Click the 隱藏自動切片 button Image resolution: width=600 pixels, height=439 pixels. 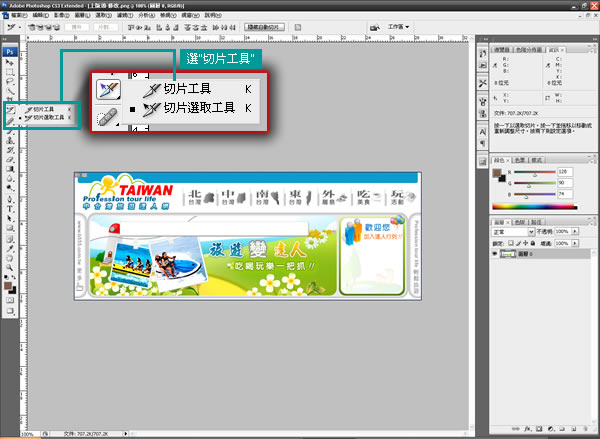click(264, 27)
